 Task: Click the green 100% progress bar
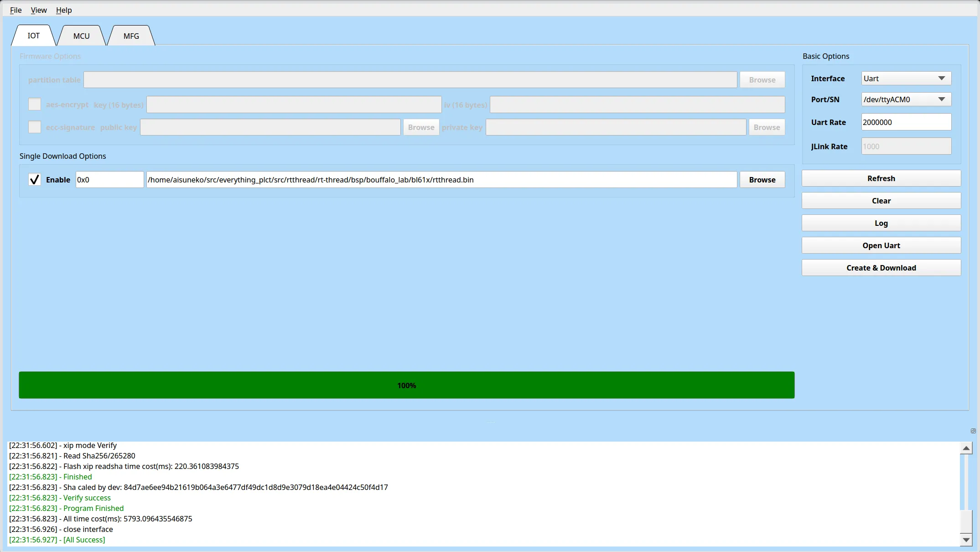point(406,385)
